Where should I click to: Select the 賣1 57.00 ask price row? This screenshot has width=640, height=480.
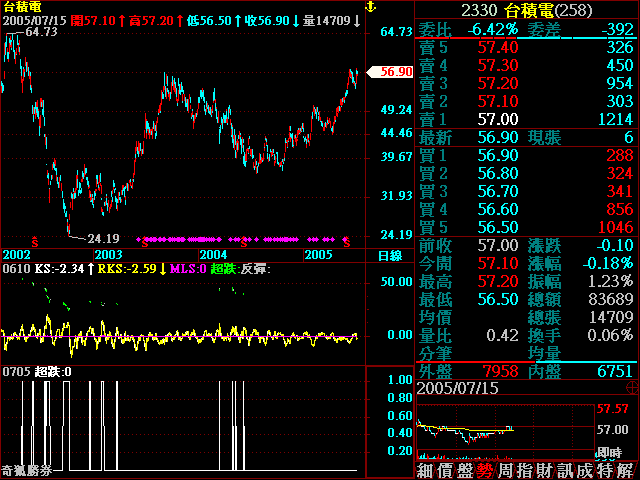point(526,118)
